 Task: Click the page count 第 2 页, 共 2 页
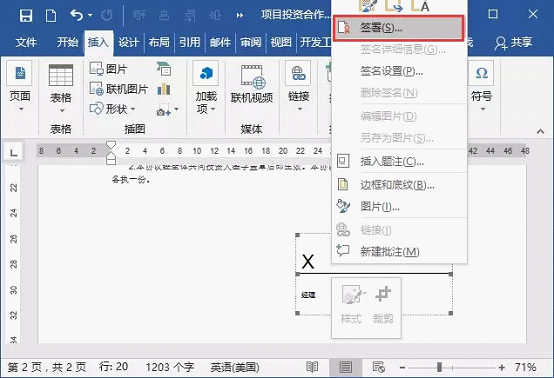pos(47,367)
